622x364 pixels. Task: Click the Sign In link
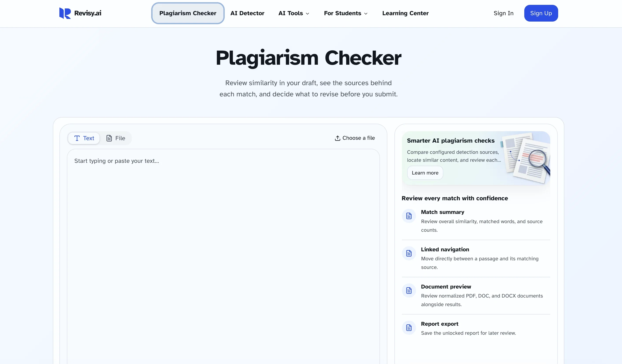[504, 13]
